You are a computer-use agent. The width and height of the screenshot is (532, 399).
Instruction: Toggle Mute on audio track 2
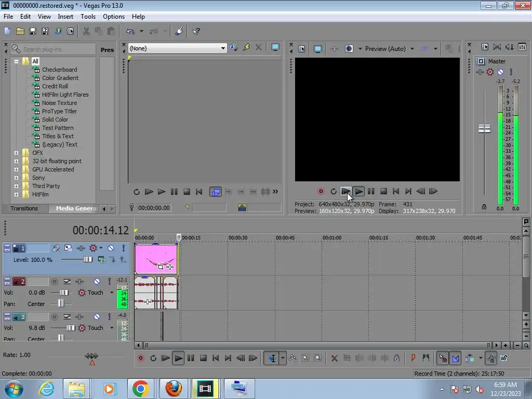97,282
